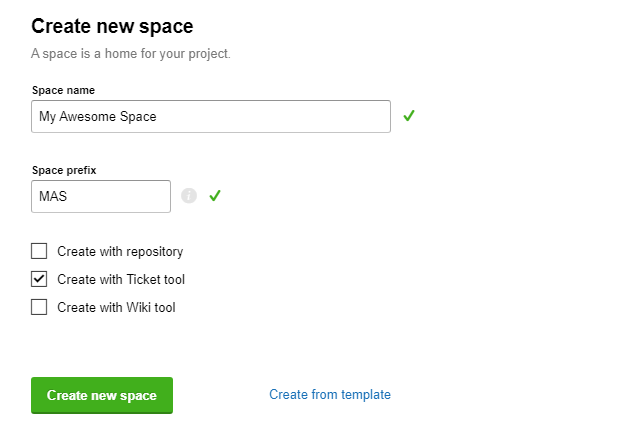Click the "Space name" field label

63,90
